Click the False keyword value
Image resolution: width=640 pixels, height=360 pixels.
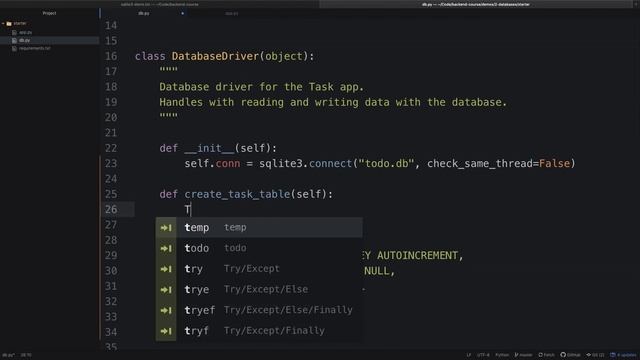point(554,163)
